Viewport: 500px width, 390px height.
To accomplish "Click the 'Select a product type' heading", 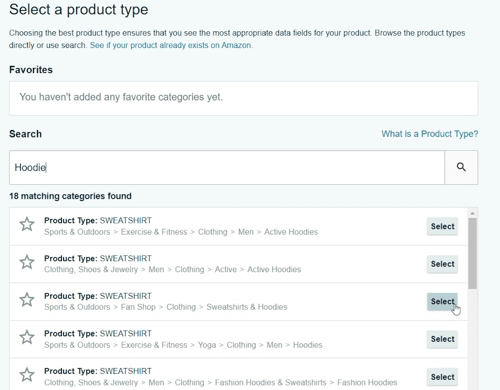I will [x=79, y=9].
